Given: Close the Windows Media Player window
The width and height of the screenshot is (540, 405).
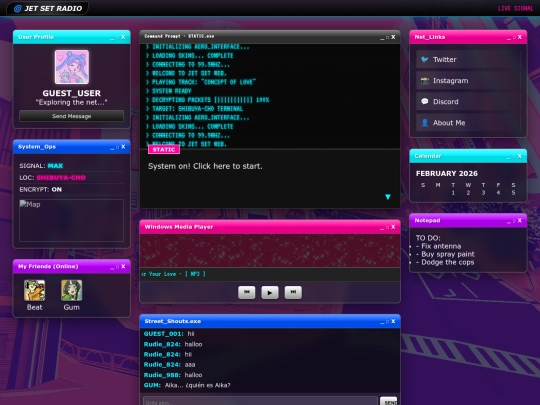Looking at the screenshot, I should coord(393,227).
